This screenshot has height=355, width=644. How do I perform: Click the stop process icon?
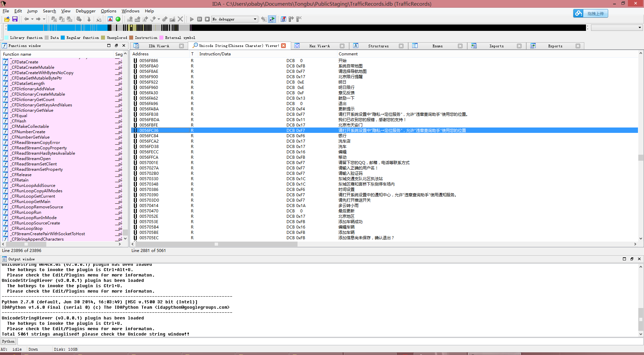[x=207, y=19]
